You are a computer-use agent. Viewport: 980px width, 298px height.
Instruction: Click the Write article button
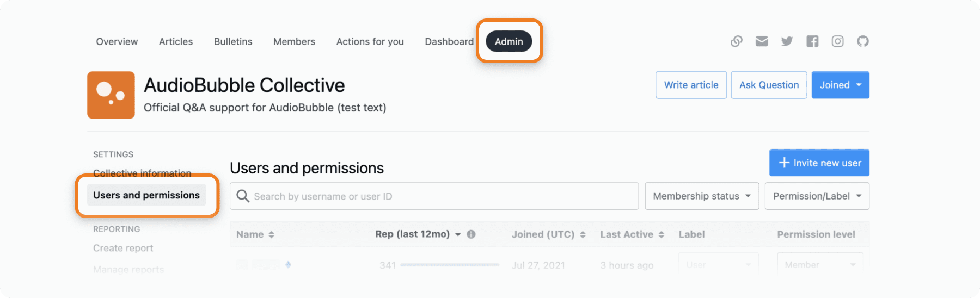[691, 85]
